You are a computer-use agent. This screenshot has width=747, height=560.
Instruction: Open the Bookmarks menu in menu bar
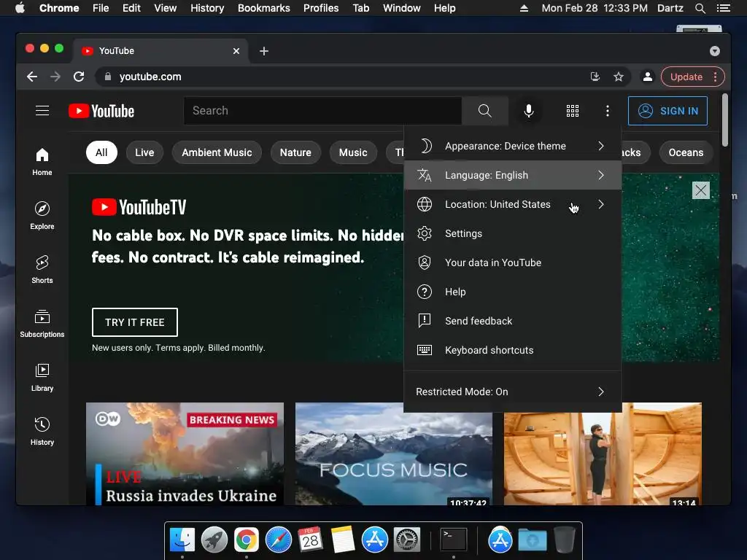[263, 8]
